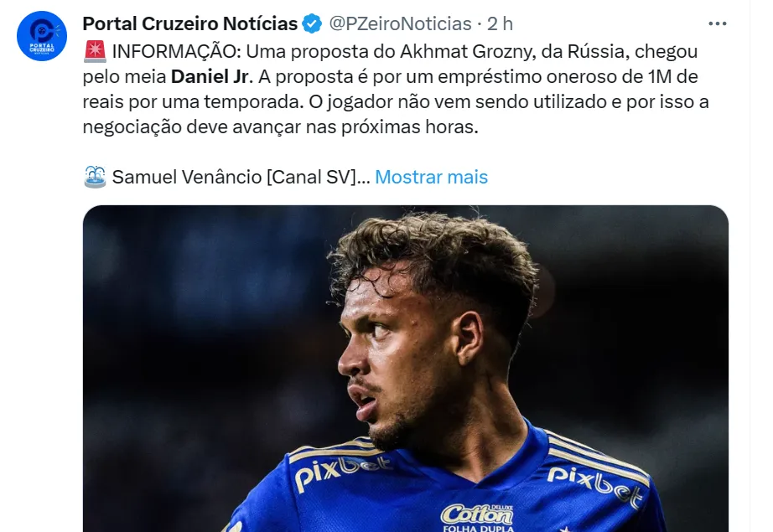Screen dimensions: 773x532
Task: Click the red siren emoji
Action: point(94,52)
